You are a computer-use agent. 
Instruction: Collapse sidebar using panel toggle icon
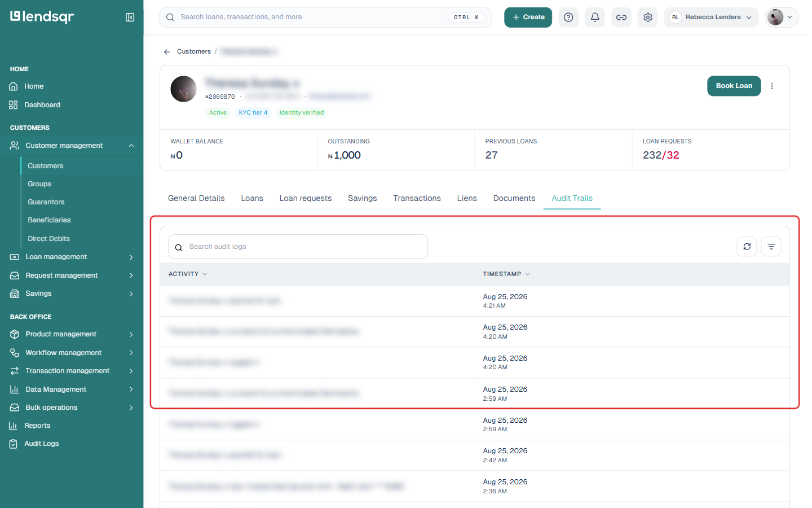pyautogui.click(x=130, y=17)
